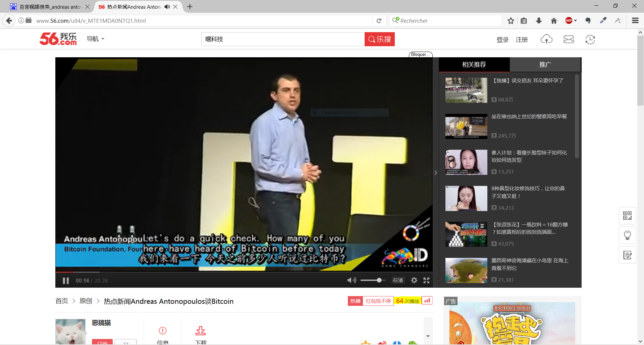Open the bookmarks list icon
This screenshot has width=644, height=345.
click(524, 21)
